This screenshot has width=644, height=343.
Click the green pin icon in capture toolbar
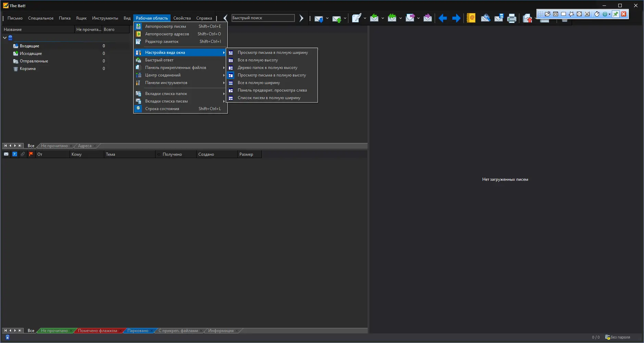616,14
